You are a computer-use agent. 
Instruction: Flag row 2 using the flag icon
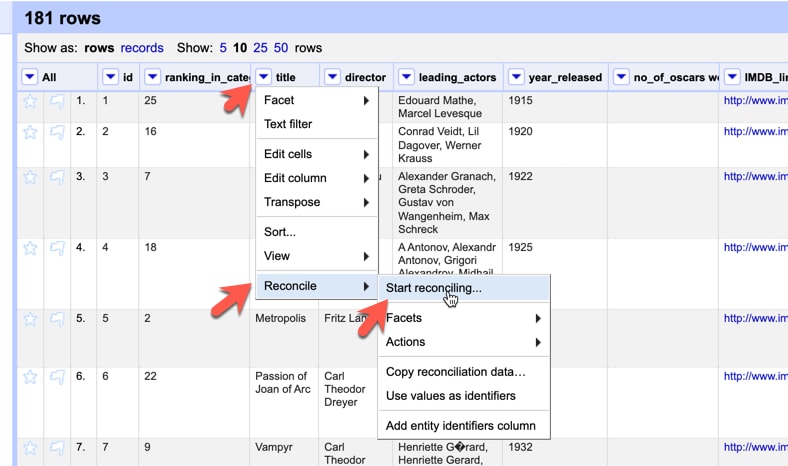point(57,132)
